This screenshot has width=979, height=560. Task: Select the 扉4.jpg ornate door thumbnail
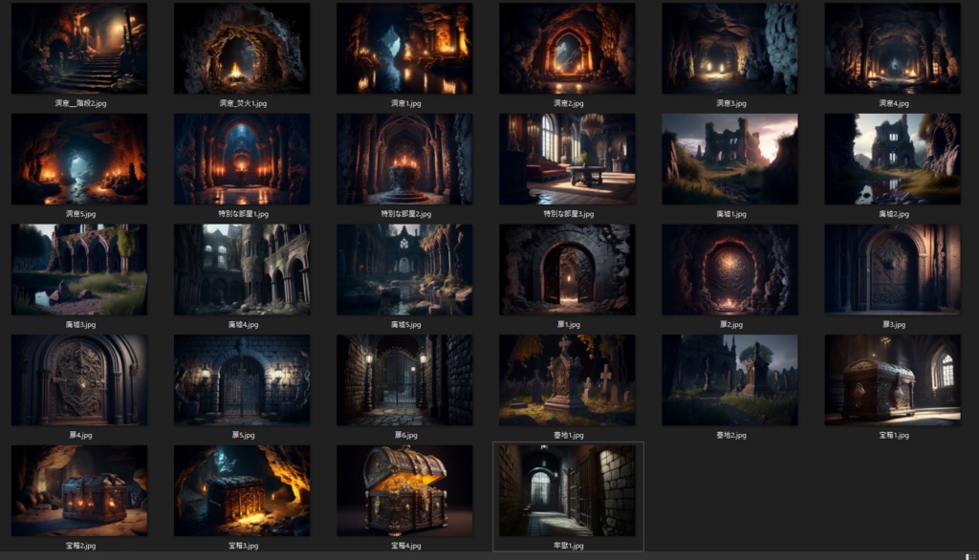[x=79, y=379]
